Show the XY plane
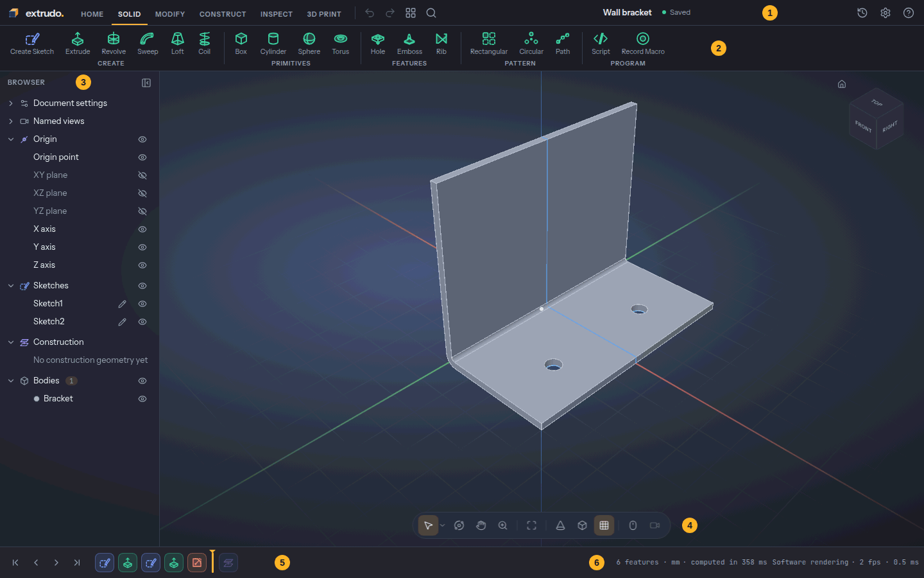924x578 pixels. [x=142, y=175]
